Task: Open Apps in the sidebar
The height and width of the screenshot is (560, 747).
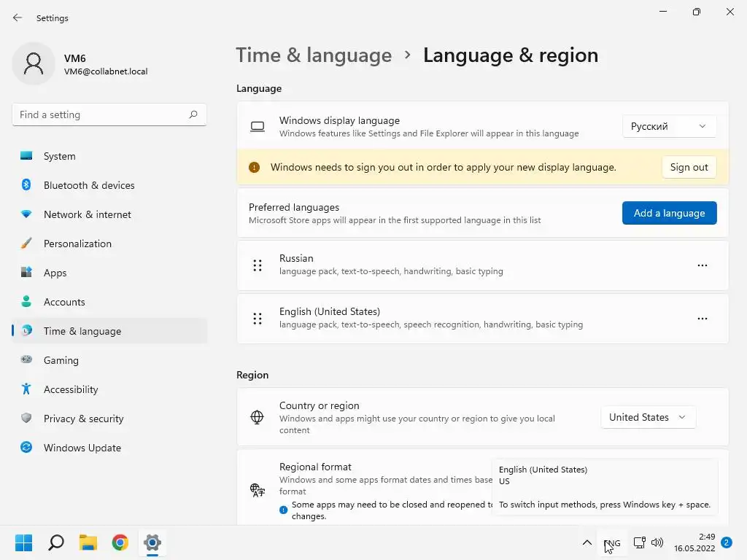Action: pyautogui.click(x=109, y=273)
